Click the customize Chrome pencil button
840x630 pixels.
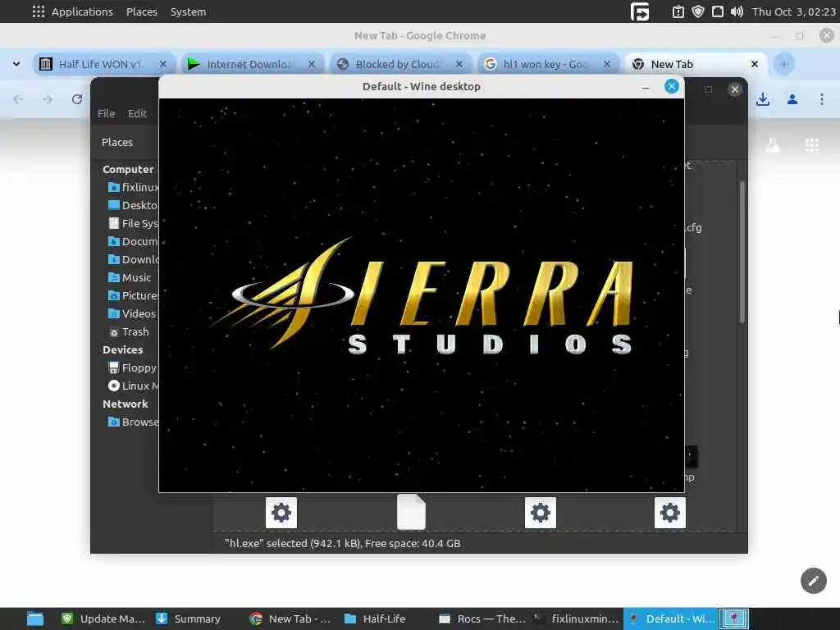[x=813, y=581]
